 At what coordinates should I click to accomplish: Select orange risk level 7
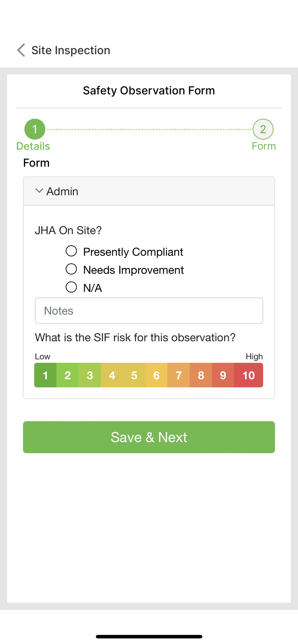click(178, 375)
